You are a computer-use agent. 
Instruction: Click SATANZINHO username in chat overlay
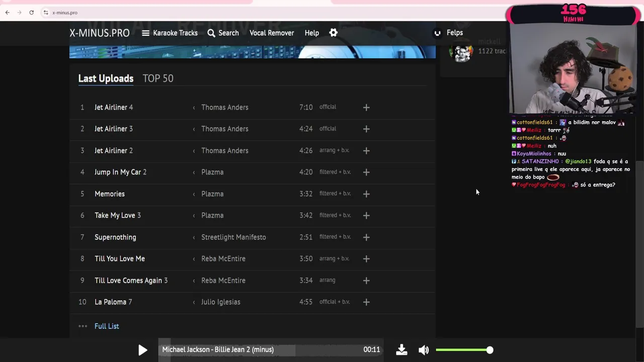[540, 161]
